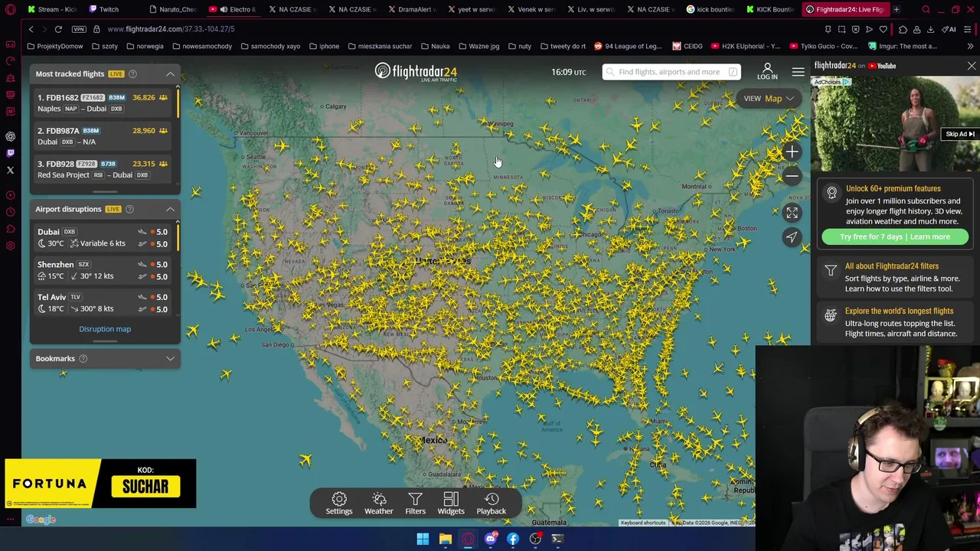The image size is (980, 551).
Task: Close the Flightradar24 YouTube video panel
Action: point(972,67)
